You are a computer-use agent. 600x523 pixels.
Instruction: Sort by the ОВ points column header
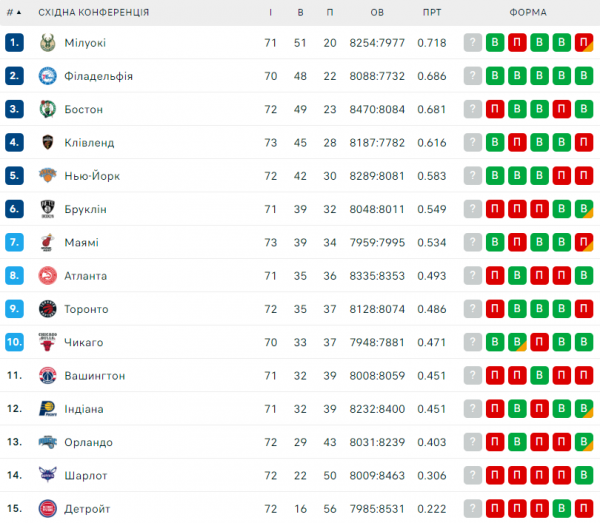(377, 12)
